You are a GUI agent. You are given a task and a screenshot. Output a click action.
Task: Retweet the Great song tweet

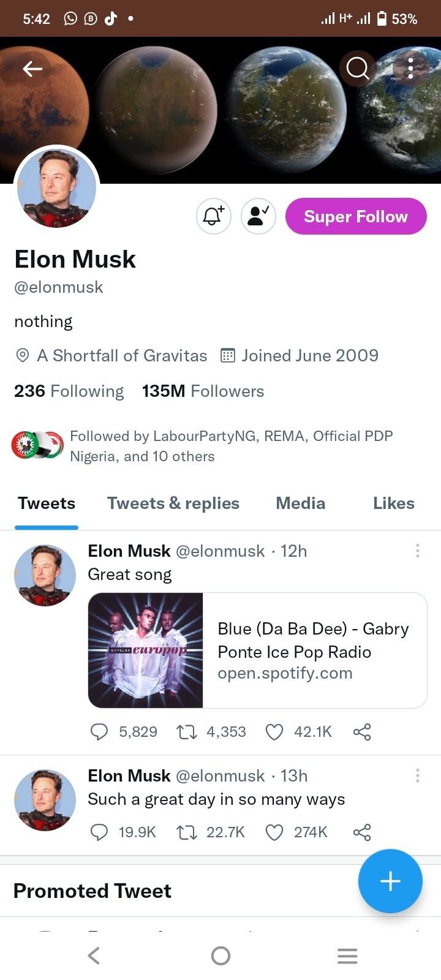tap(186, 731)
